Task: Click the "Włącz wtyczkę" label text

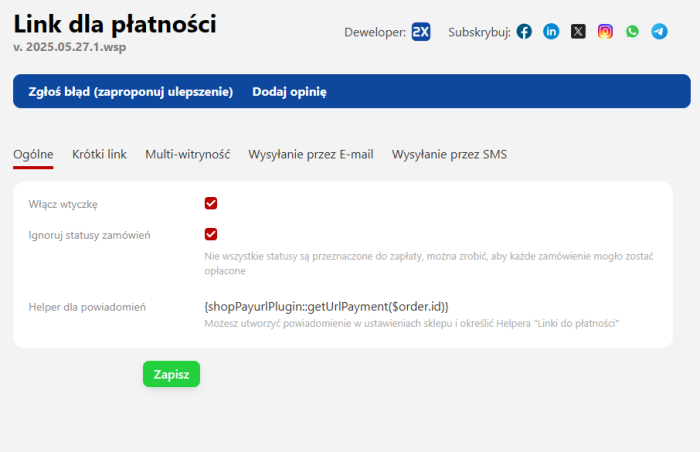Action: pyautogui.click(x=63, y=205)
